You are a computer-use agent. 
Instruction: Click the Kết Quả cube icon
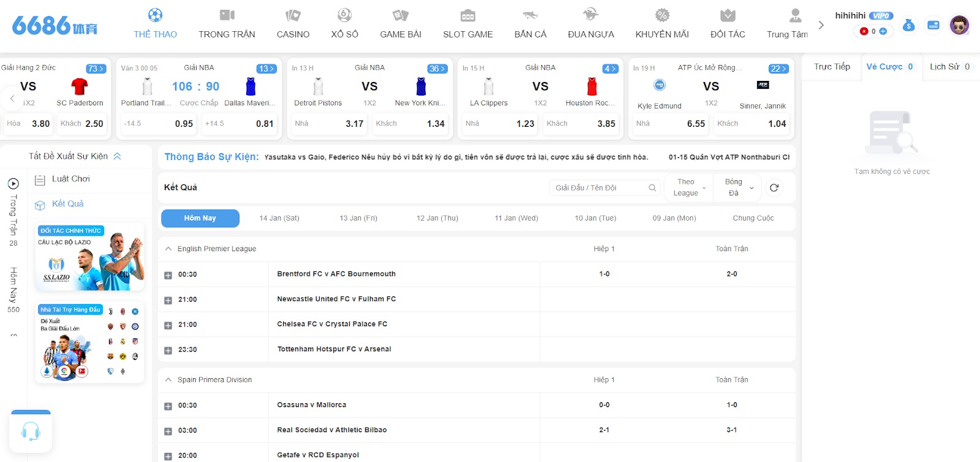click(40, 205)
